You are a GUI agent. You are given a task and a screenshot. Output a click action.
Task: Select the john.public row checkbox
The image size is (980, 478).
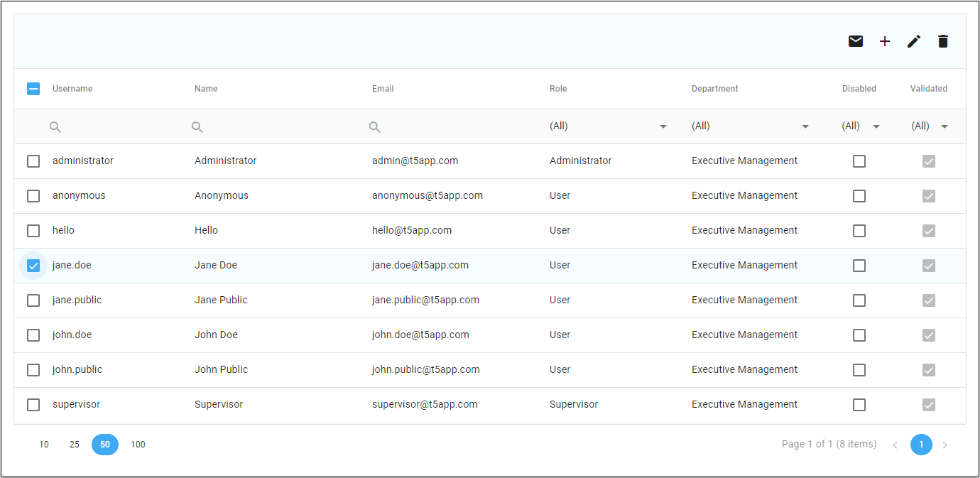pyautogui.click(x=33, y=370)
